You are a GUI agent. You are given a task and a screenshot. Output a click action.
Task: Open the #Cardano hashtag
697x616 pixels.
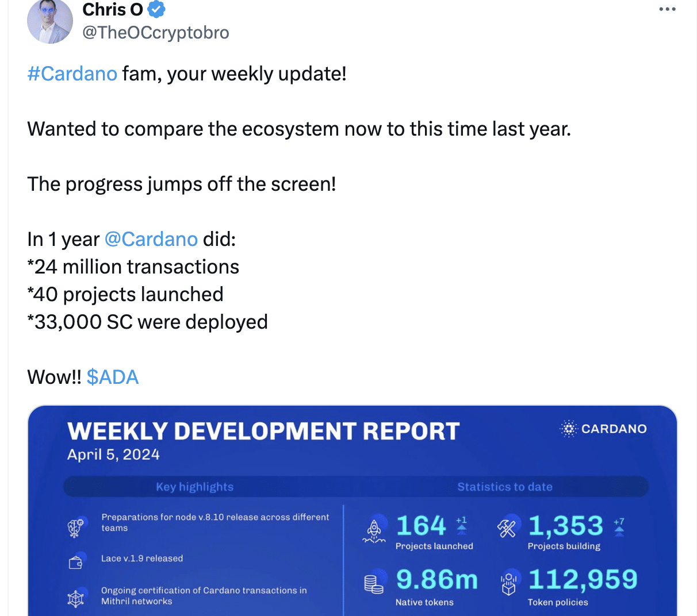pyautogui.click(x=72, y=74)
